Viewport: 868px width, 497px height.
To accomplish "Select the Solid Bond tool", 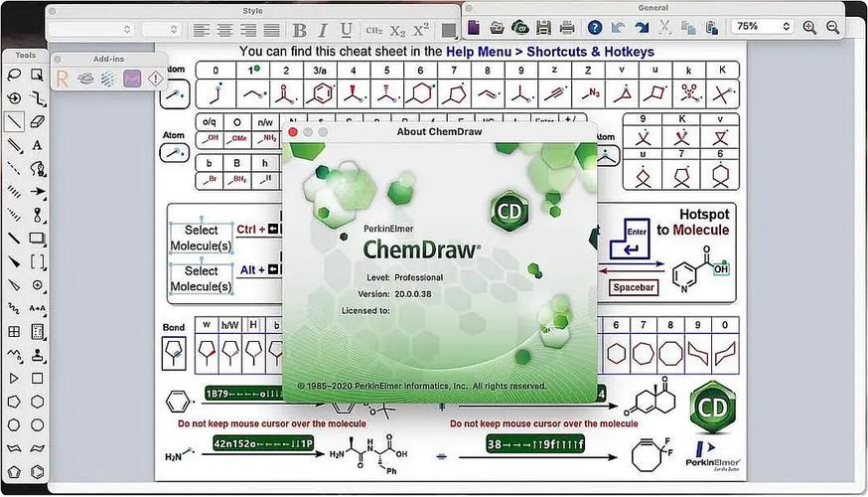I will (x=14, y=121).
